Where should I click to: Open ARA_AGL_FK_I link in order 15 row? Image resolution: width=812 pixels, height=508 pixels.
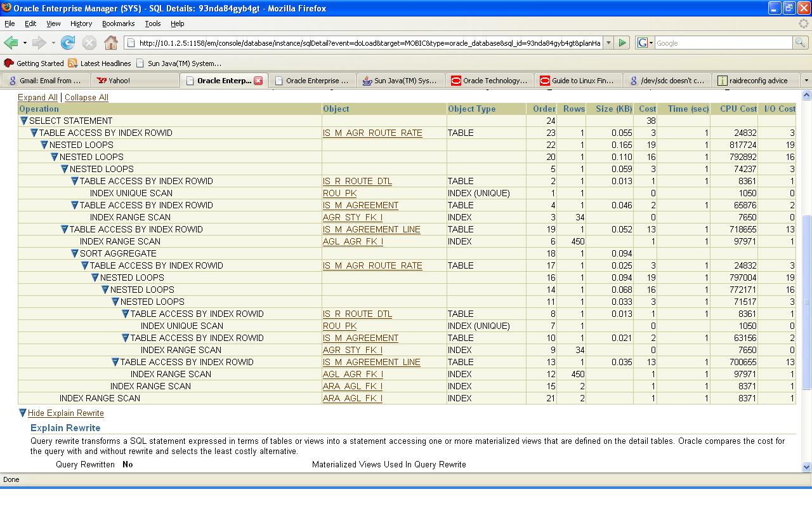(353, 386)
